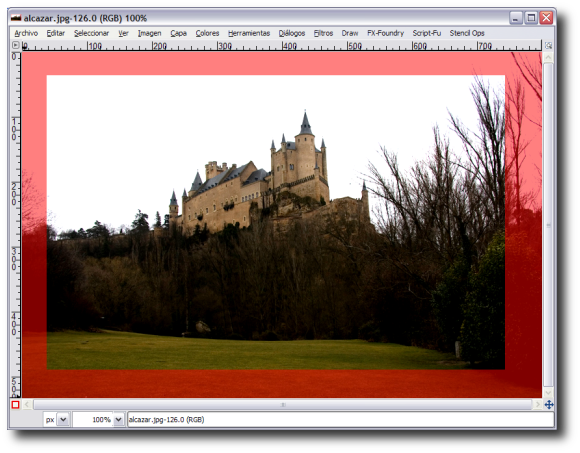Open the px units dropdown
580x453 pixels.
63,420
